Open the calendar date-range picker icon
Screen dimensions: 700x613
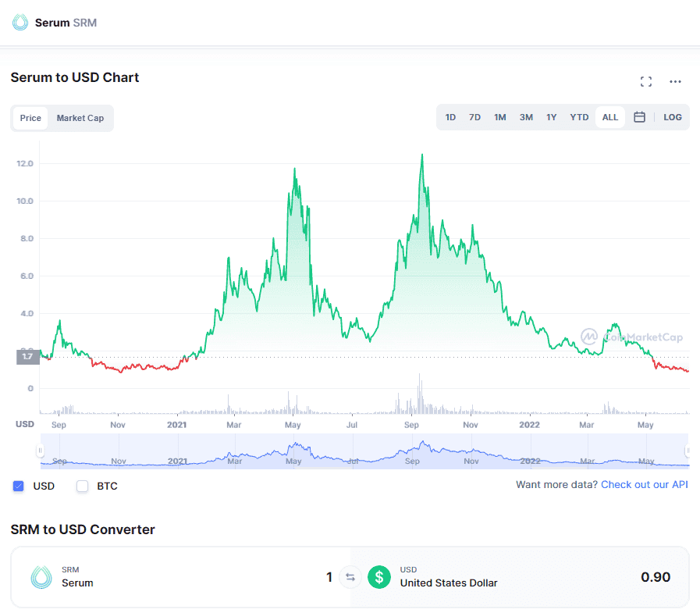(639, 116)
